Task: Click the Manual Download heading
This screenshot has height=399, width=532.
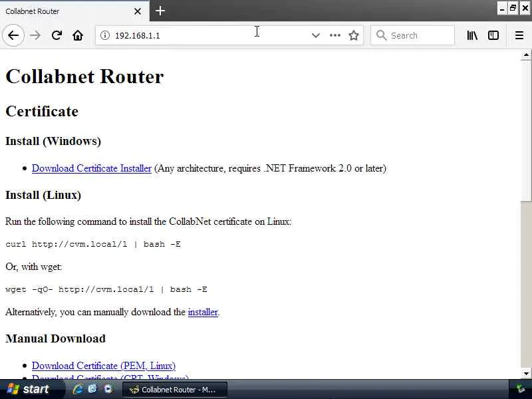Action: point(55,338)
